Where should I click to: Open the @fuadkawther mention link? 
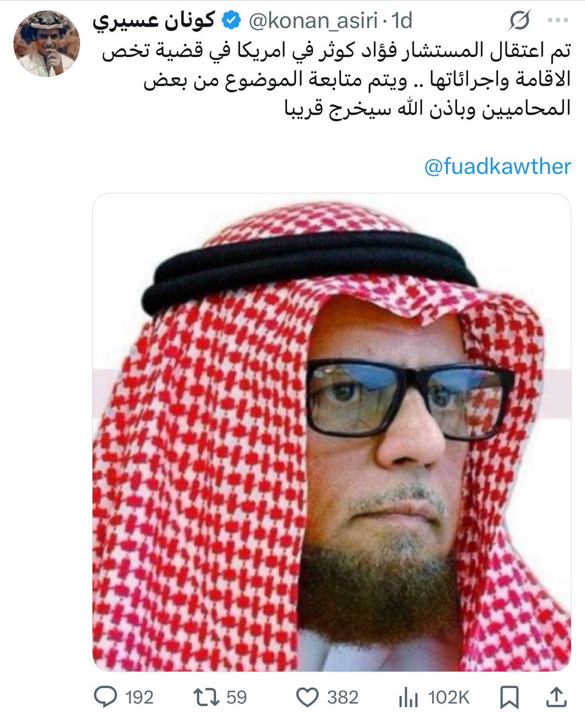(498, 167)
